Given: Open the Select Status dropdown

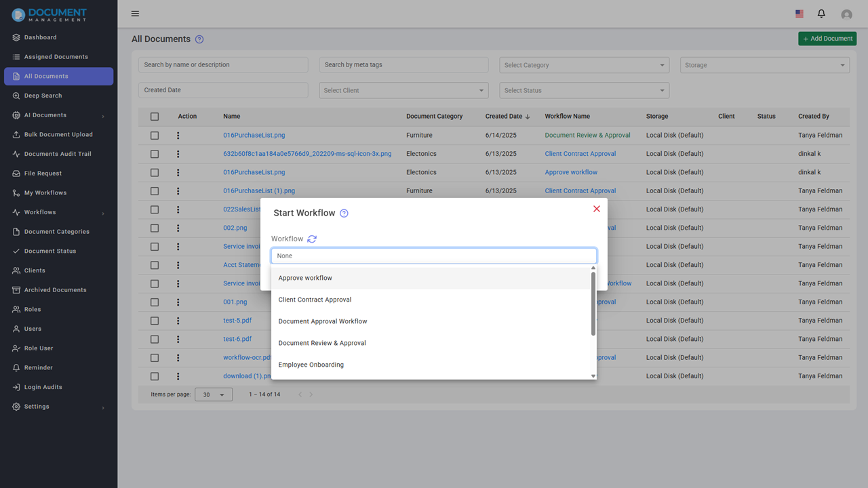Looking at the screenshot, I should click(x=585, y=90).
